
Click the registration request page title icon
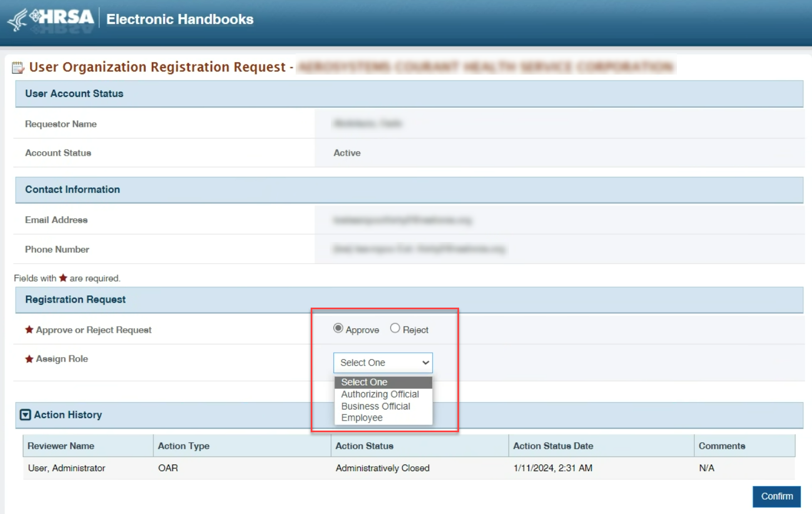pos(18,68)
